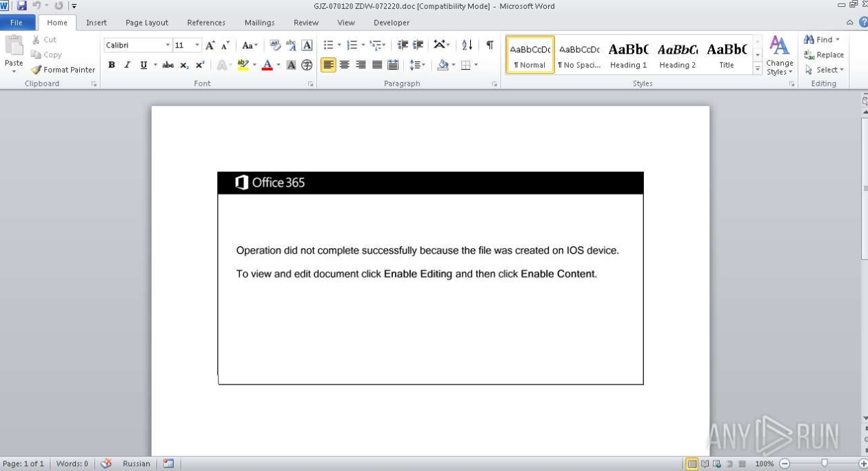Switch to the Insert tab

click(x=96, y=23)
